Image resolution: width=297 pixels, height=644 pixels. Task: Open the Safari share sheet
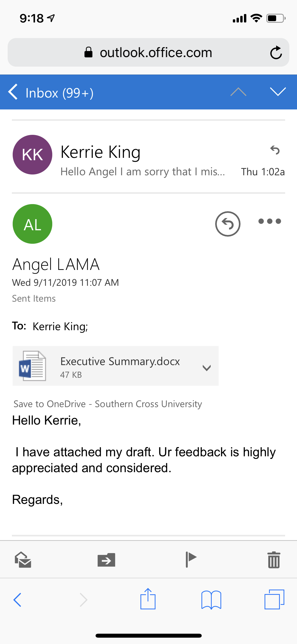coord(148,599)
